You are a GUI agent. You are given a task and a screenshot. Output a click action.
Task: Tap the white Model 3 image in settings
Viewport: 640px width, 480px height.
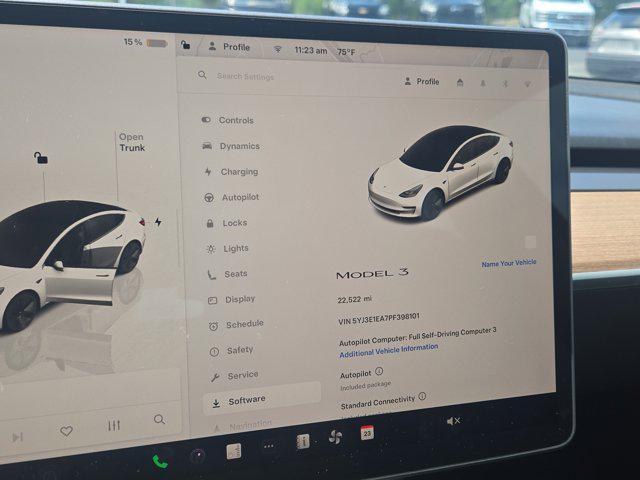point(441,173)
